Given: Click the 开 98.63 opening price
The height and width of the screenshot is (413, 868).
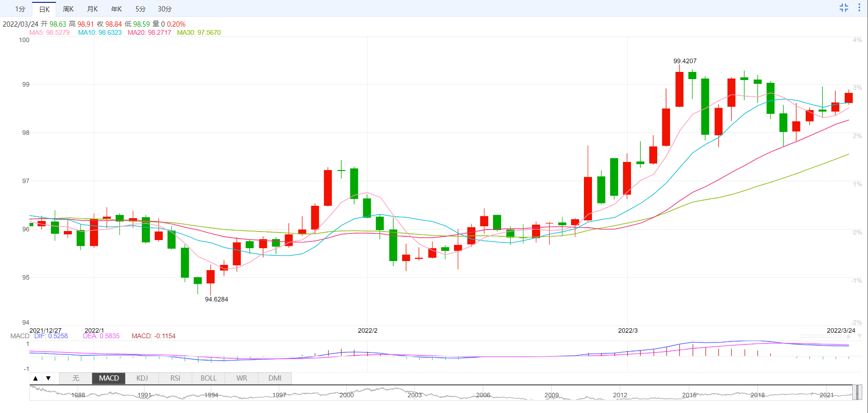Looking at the screenshot, I should [x=53, y=24].
